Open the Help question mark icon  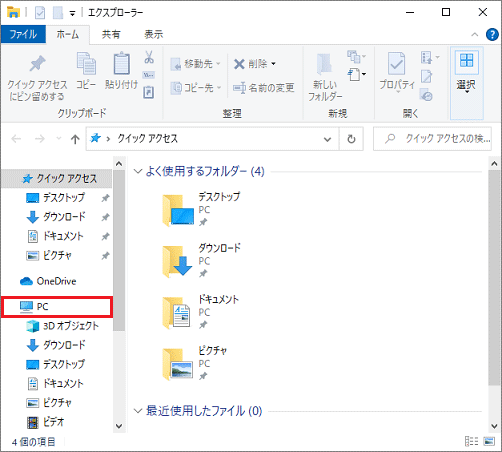point(492,34)
